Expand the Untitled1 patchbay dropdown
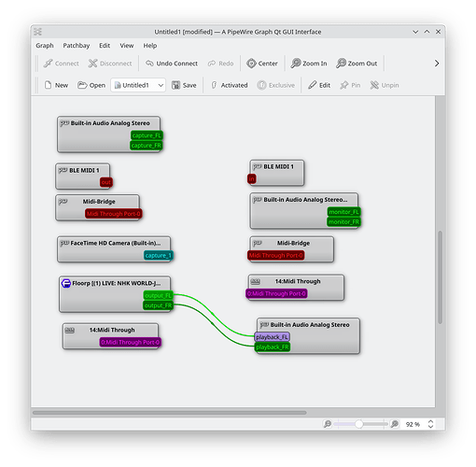This screenshot has height=467, width=476. tap(161, 85)
